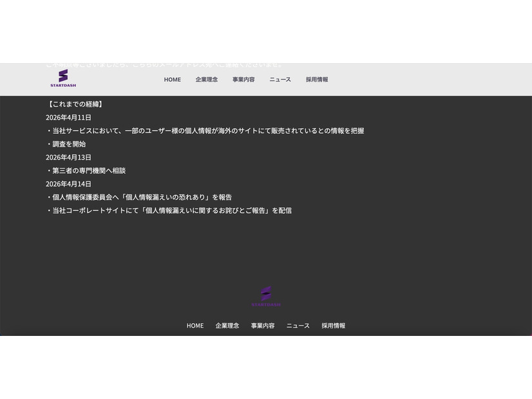Visit 事業内容 via the footer link
This screenshot has height=399, width=532.
[263, 326]
